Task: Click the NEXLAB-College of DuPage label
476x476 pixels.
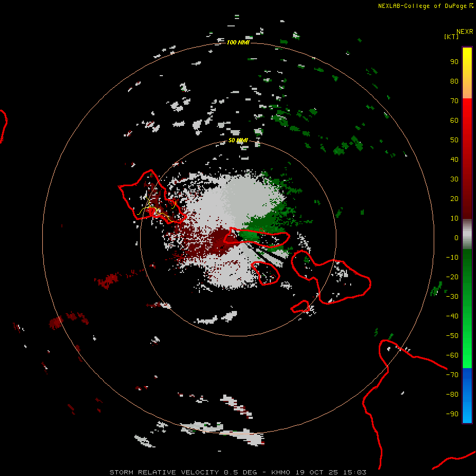Action: (x=422, y=6)
